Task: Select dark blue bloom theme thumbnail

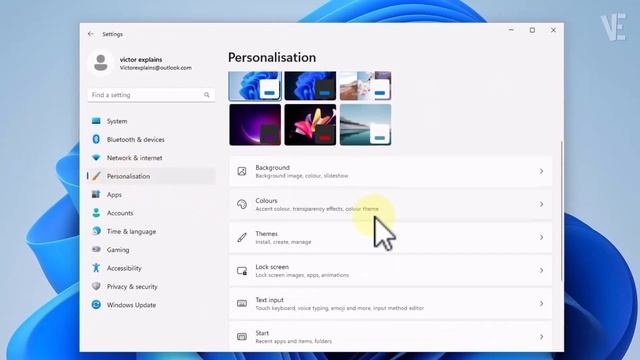Action: click(x=310, y=86)
